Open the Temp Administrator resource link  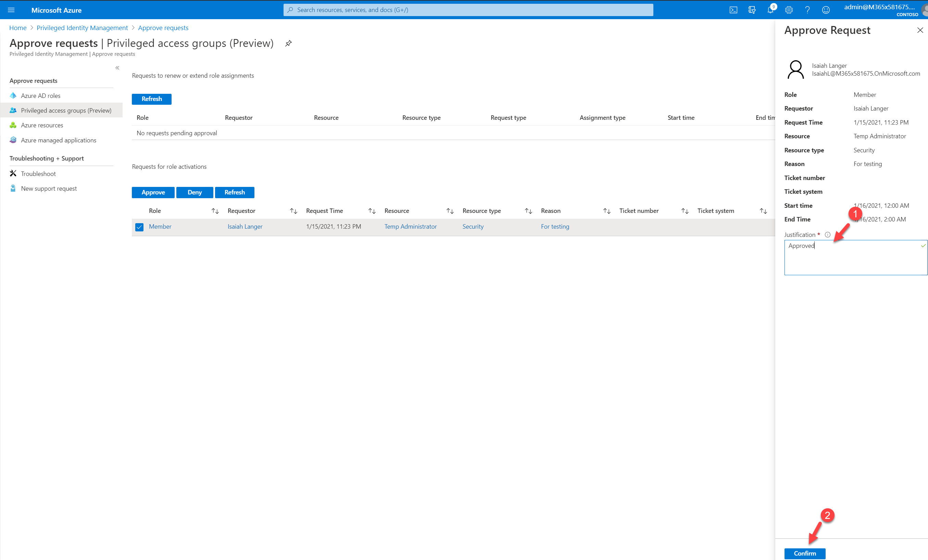tap(411, 226)
